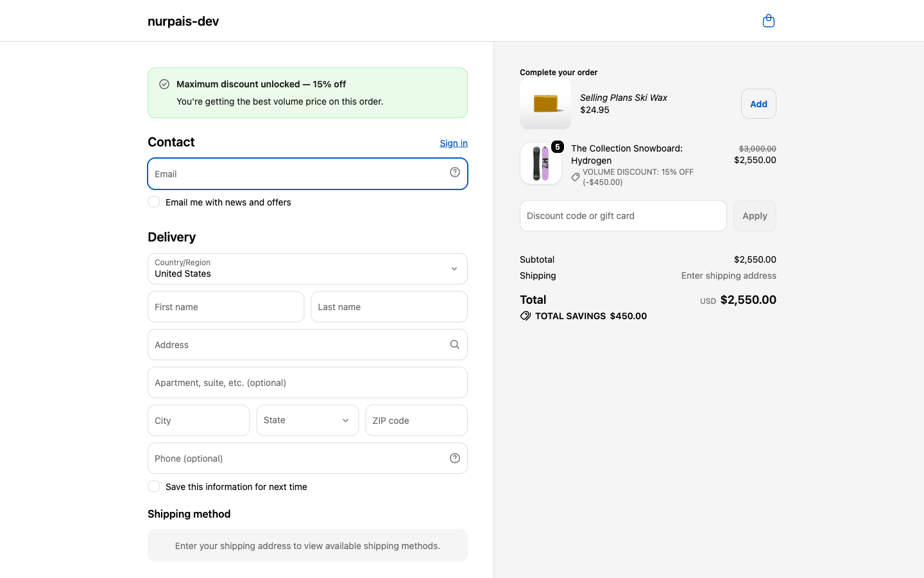Click the Phone (optional) field
This screenshot has height=578, width=924.
(x=307, y=458)
